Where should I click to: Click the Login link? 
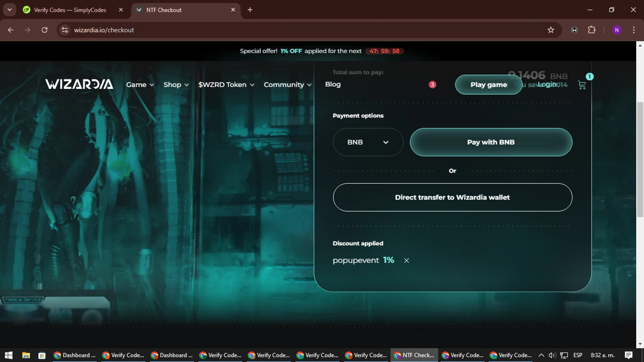pos(547,84)
